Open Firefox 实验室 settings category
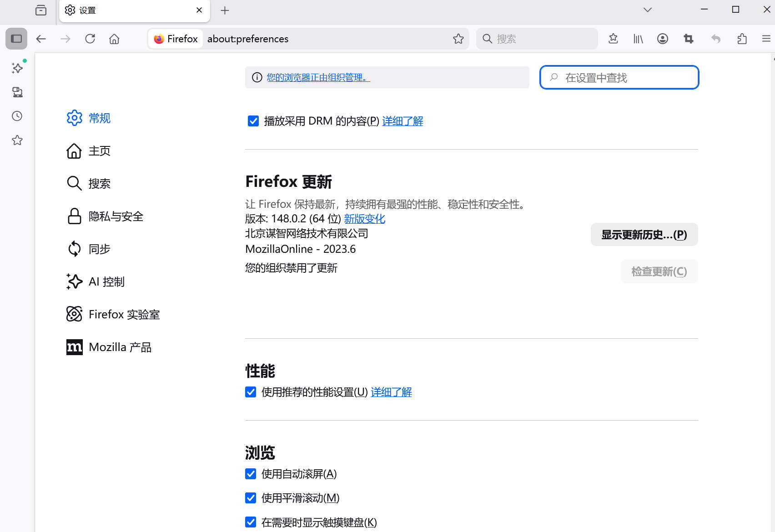The height and width of the screenshot is (532, 775). 113,315
